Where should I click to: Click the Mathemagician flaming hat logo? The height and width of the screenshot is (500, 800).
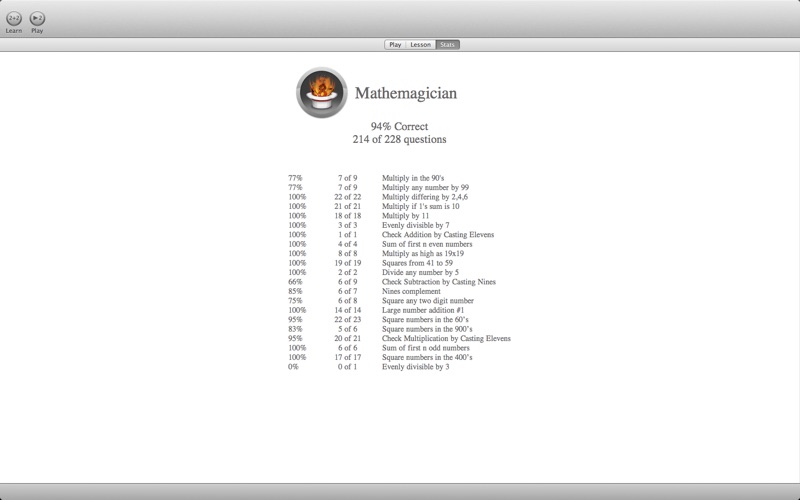click(321, 93)
